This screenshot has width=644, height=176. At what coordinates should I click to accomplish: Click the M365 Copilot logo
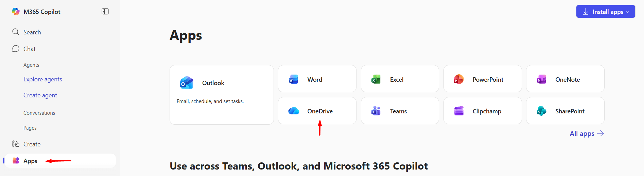[x=16, y=12]
